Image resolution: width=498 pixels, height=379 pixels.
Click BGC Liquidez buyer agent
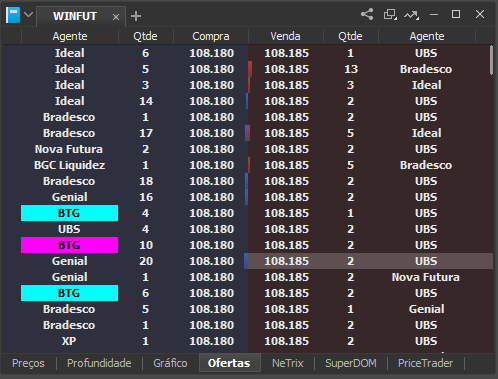tap(69, 165)
